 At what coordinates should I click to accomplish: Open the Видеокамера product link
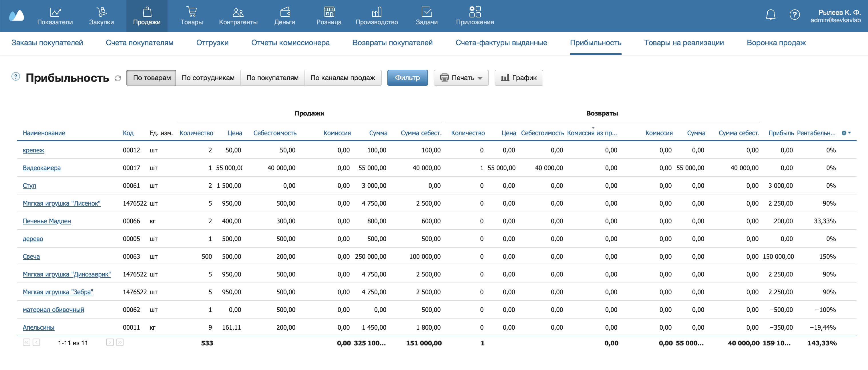click(41, 168)
